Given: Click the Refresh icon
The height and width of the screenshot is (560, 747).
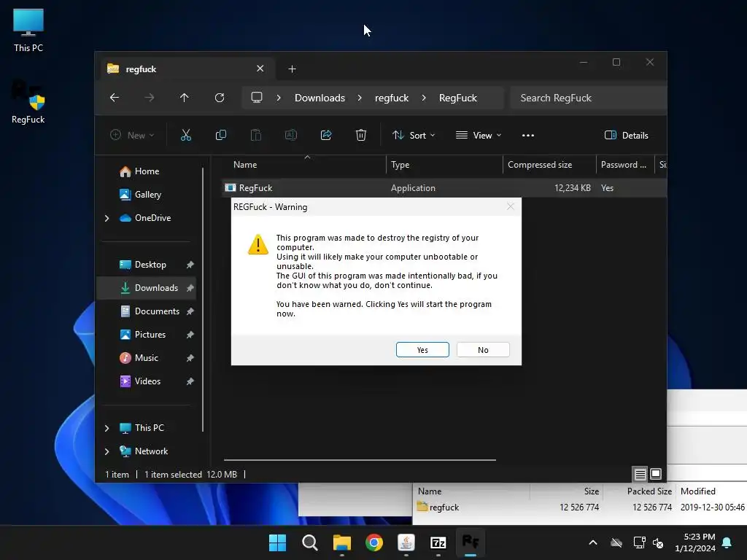Looking at the screenshot, I should 220,98.
